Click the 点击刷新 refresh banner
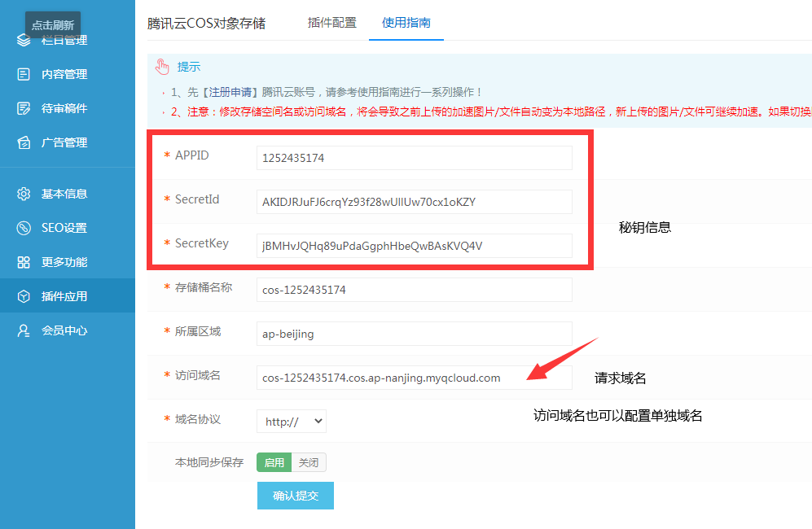 tap(53, 24)
